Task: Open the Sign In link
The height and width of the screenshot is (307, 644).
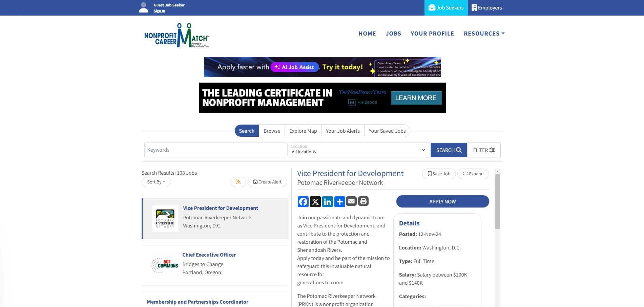Action: (159, 11)
